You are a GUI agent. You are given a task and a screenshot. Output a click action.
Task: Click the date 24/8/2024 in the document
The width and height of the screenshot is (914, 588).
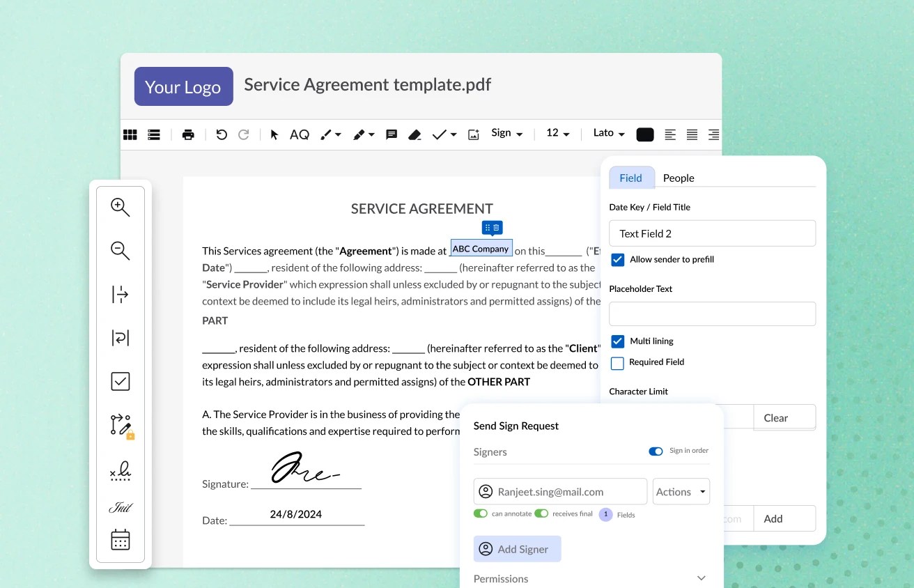click(296, 514)
